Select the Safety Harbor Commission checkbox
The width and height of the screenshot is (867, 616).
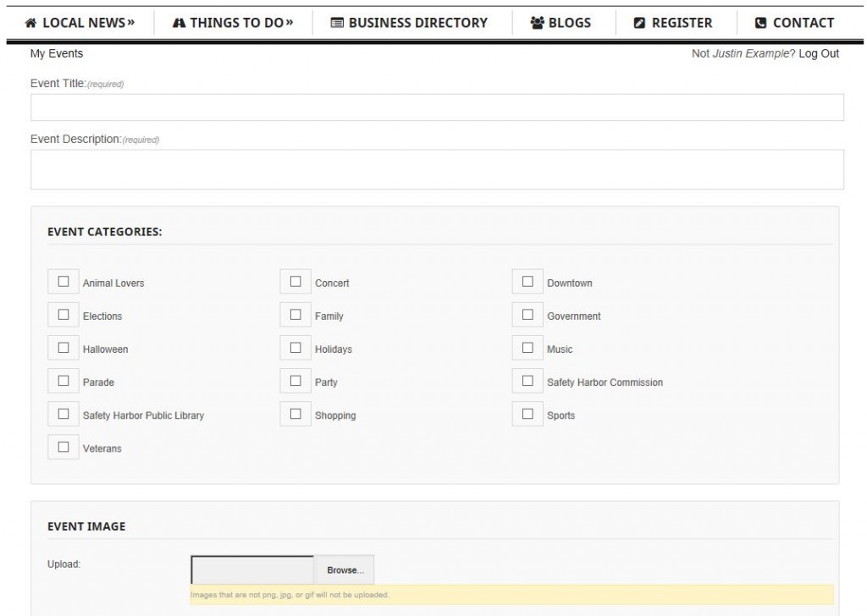point(527,381)
